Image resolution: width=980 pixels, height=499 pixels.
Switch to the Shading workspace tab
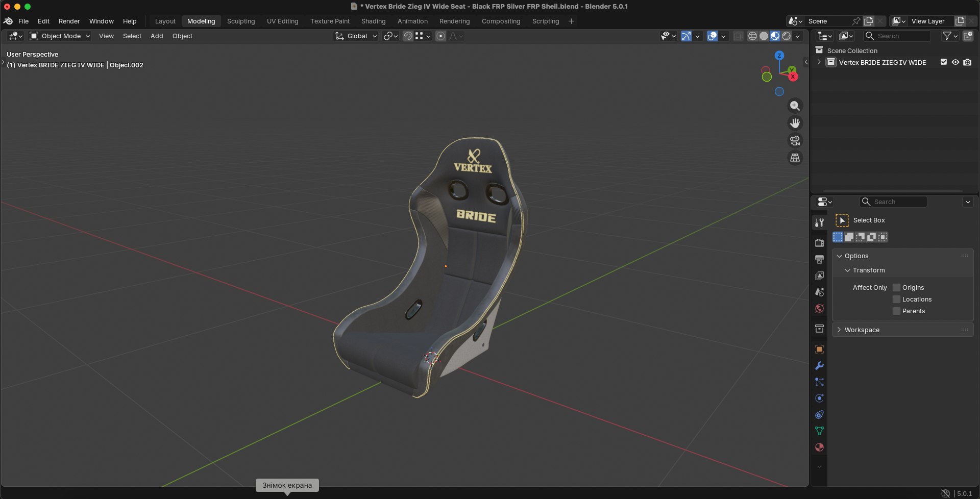[373, 21]
